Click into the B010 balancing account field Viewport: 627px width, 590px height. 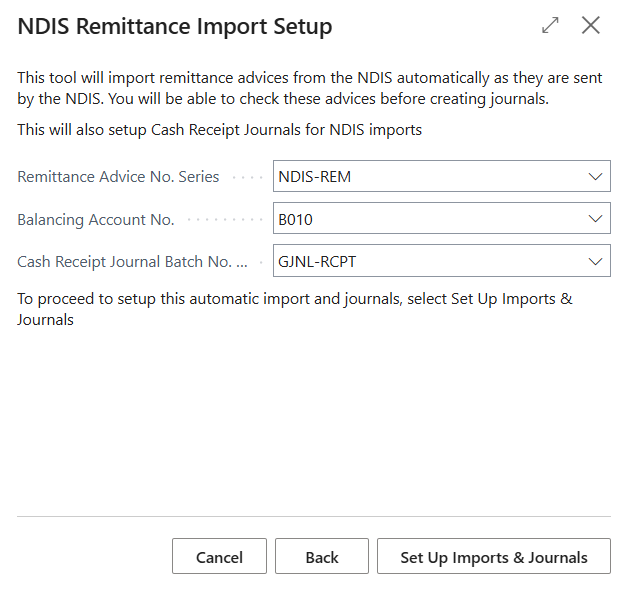441,218
